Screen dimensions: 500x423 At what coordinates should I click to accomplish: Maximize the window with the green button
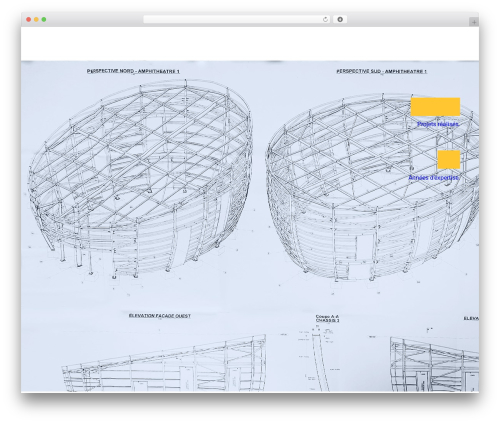[x=44, y=20]
